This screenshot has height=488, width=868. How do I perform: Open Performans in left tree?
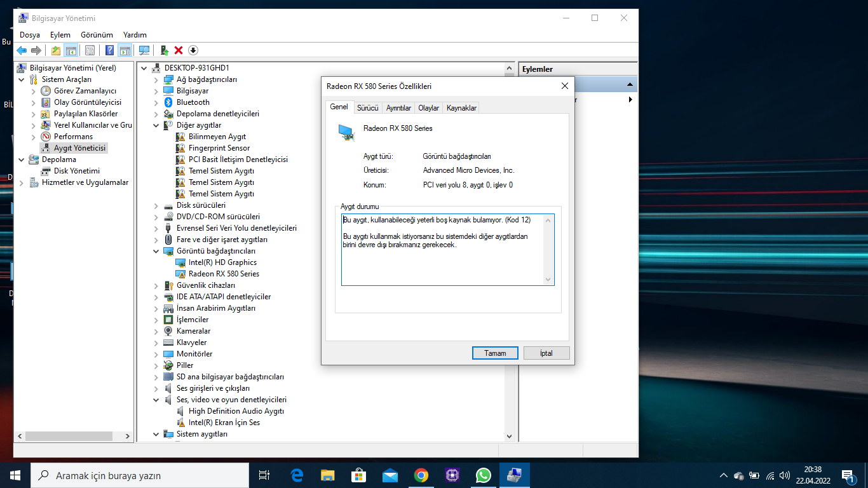[x=73, y=137]
